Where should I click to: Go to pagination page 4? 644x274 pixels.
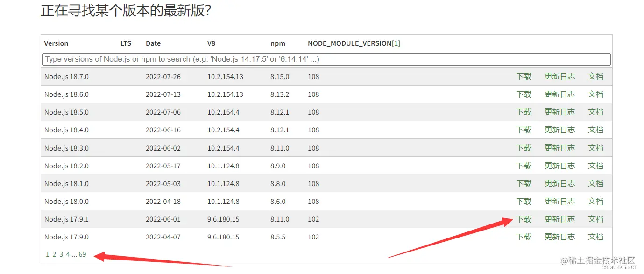(68, 254)
